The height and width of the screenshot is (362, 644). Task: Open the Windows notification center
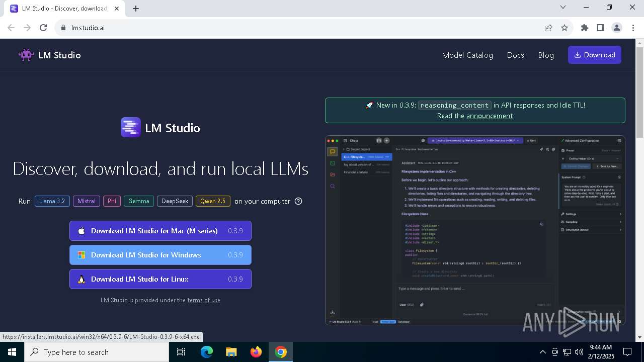[627, 352]
